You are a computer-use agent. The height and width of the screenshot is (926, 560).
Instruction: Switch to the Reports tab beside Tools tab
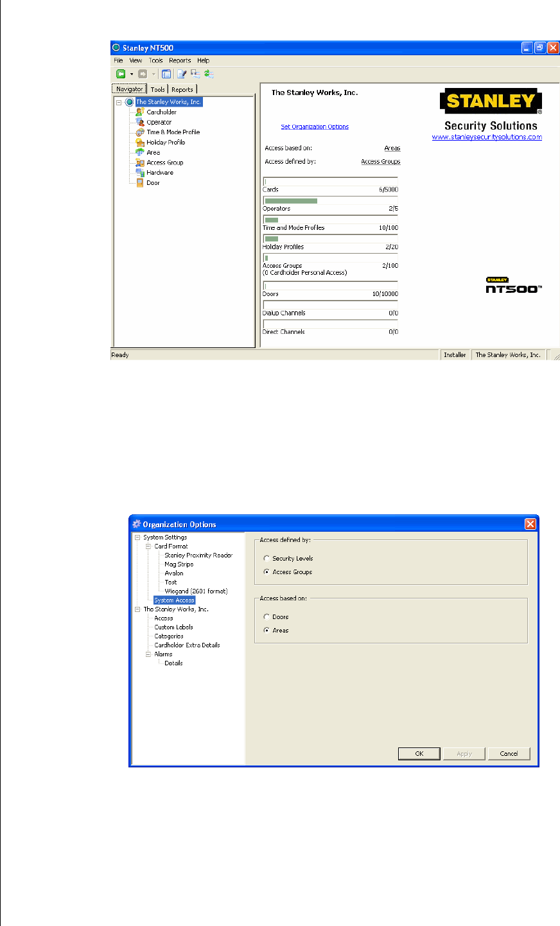pos(182,89)
